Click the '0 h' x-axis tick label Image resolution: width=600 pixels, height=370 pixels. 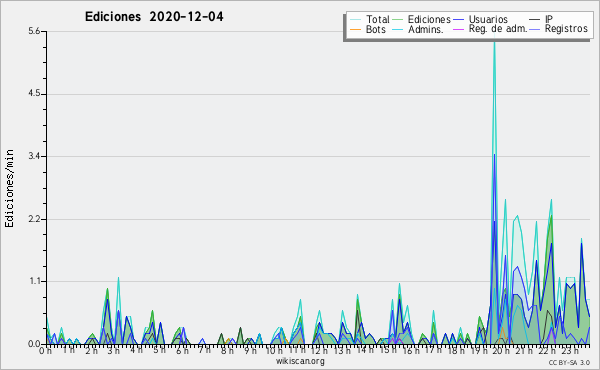[45, 351]
